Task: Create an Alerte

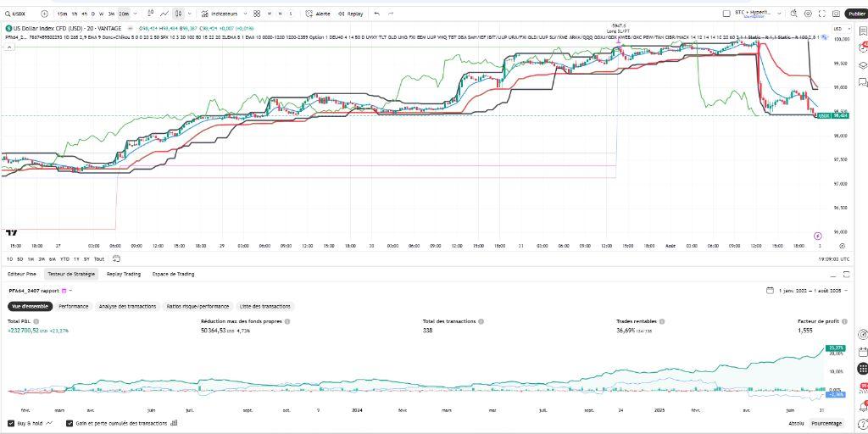Action: pos(318,14)
